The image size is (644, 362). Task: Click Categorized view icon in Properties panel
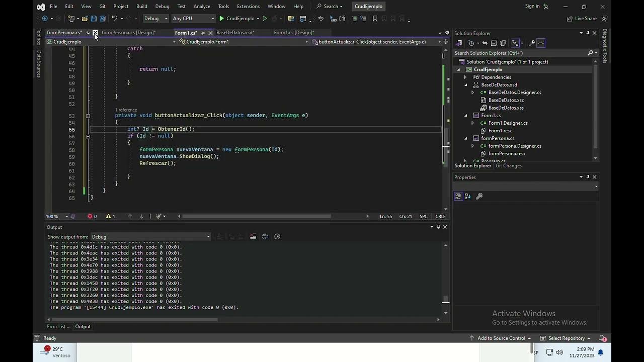coord(458,196)
